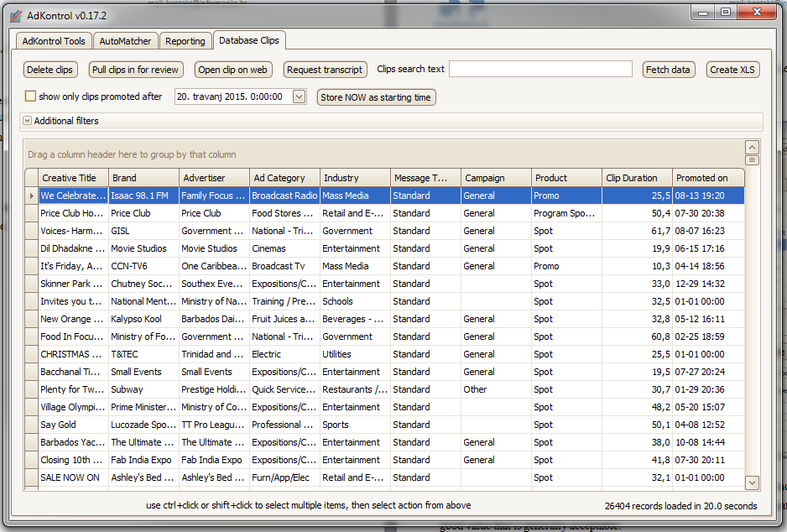Click the 'GISL' brand cell
787x532 pixels.
(143, 231)
